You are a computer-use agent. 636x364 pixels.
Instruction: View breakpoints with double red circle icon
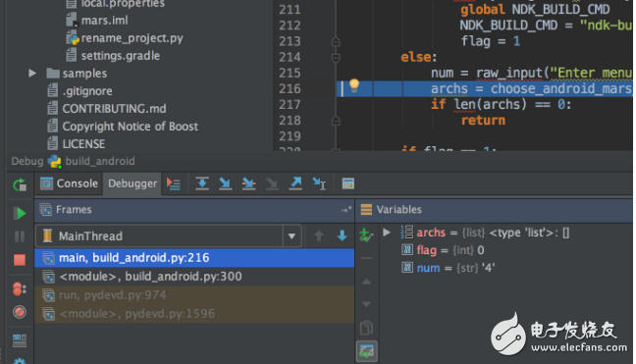[x=19, y=289]
